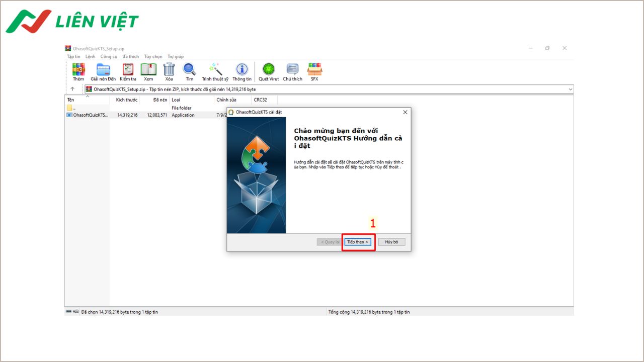Click the WinRAR title bar app icon
The width and height of the screenshot is (644, 362).
tap(68, 48)
